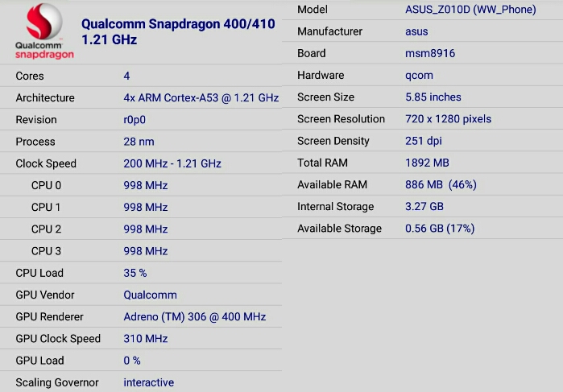The width and height of the screenshot is (563, 392).
Task: Select the Total RAM value 1892 MB
Action: click(427, 163)
